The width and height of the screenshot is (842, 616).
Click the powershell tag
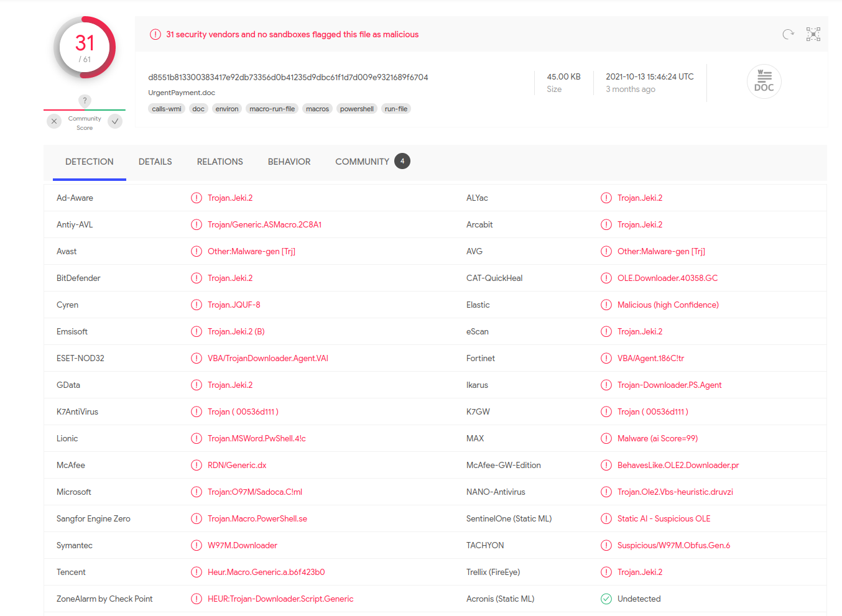356,109
